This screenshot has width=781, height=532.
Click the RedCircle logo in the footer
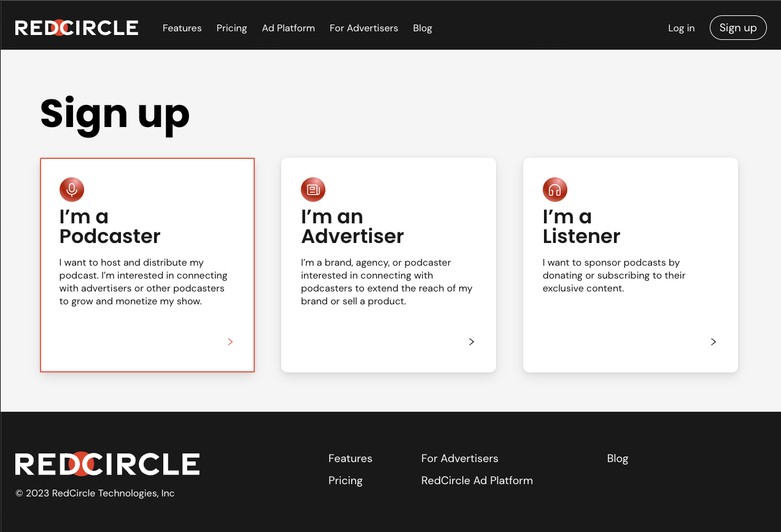pyautogui.click(x=107, y=464)
